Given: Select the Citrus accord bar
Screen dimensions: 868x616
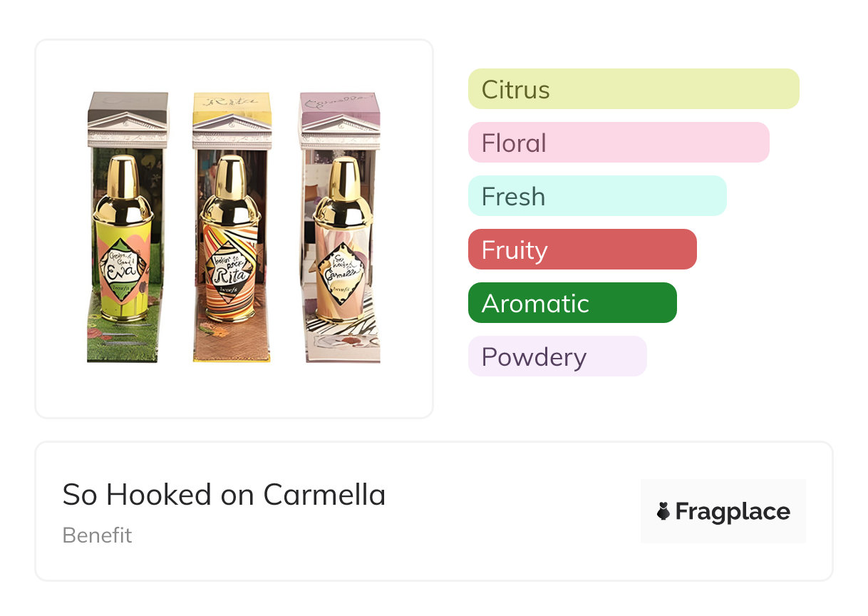Looking at the screenshot, I should pyautogui.click(x=633, y=89).
